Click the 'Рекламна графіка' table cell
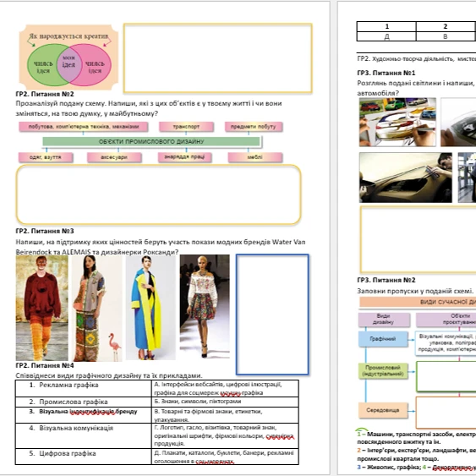The image size is (476, 476). [x=84, y=388]
